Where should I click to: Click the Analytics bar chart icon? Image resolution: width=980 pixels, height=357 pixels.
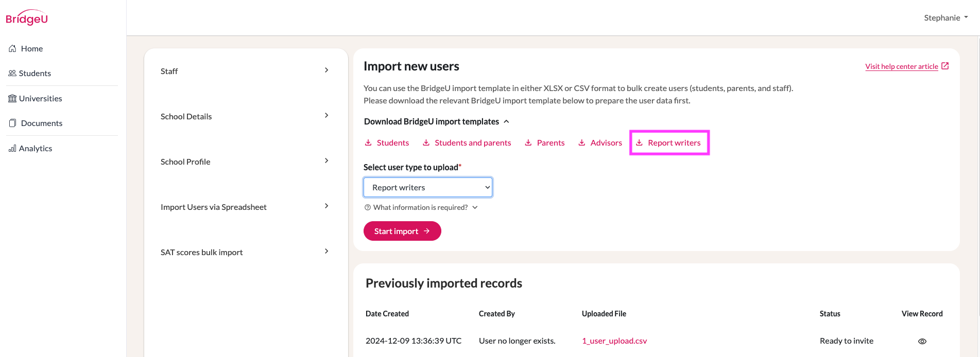coord(12,148)
